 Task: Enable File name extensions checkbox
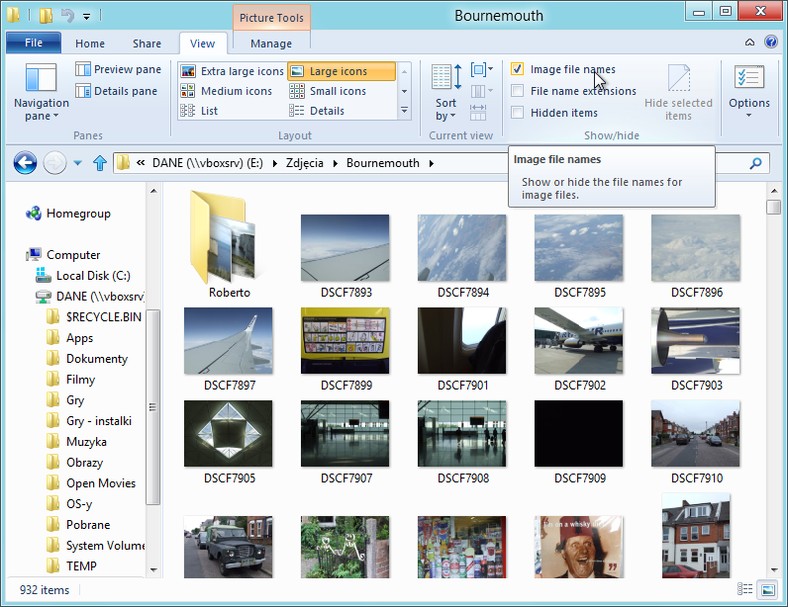click(517, 91)
